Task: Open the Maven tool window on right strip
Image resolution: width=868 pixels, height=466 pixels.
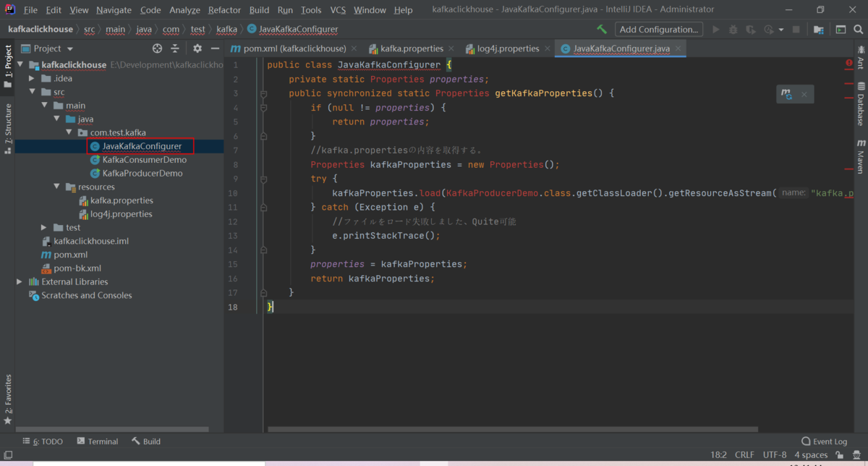Action: tap(861, 156)
